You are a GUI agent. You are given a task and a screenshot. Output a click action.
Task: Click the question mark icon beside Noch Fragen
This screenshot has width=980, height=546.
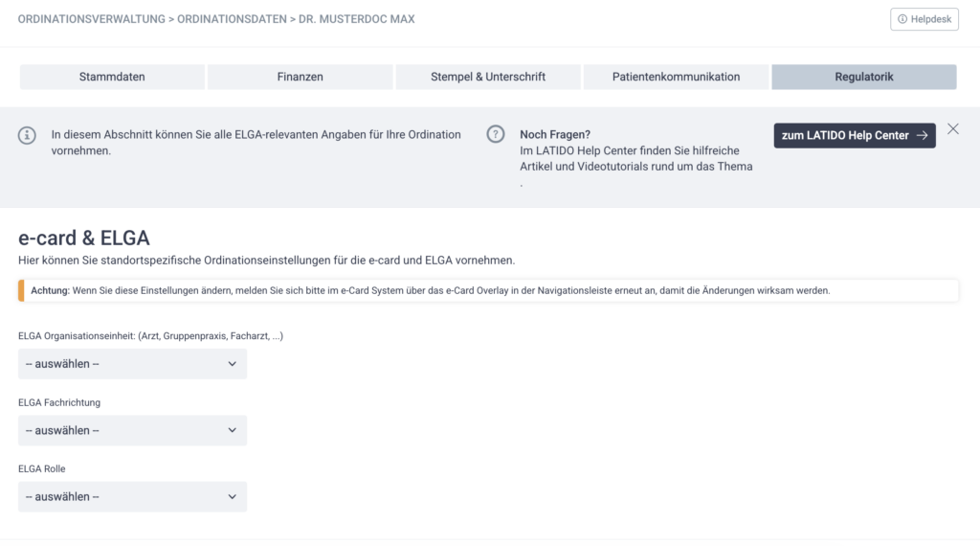point(496,135)
